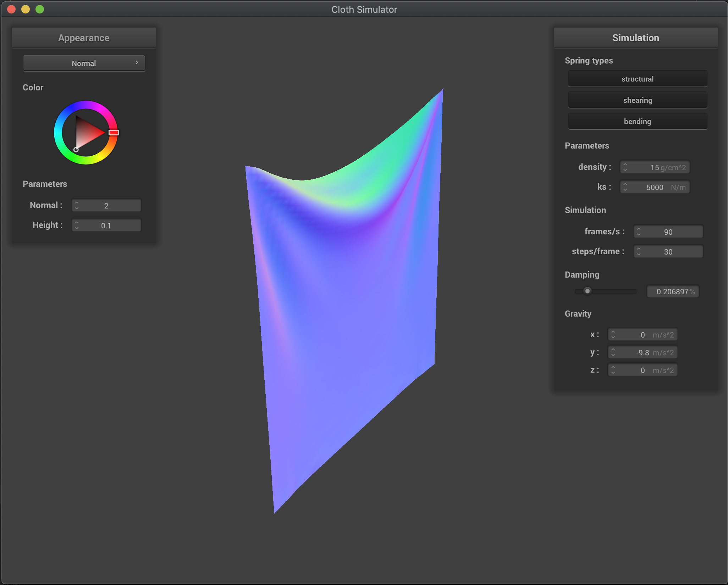Click the gravity z stepper arrows
Screen dimensions: 728x585
tap(613, 370)
